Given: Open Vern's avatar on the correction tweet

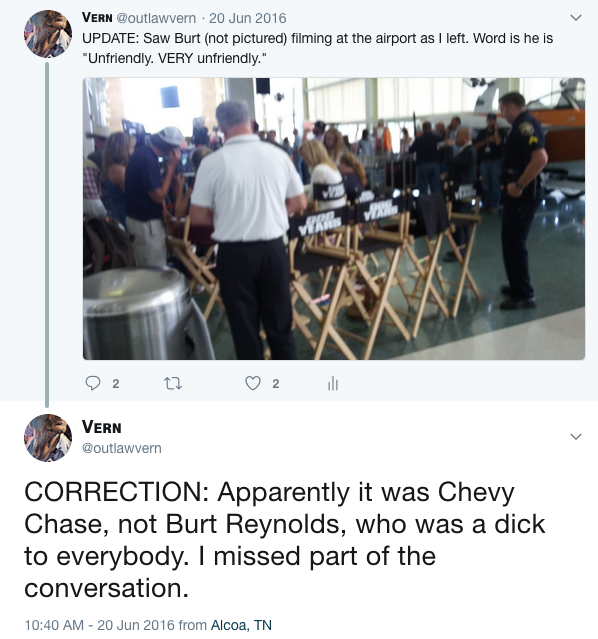Looking at the screenshot, I should point(48,438).
